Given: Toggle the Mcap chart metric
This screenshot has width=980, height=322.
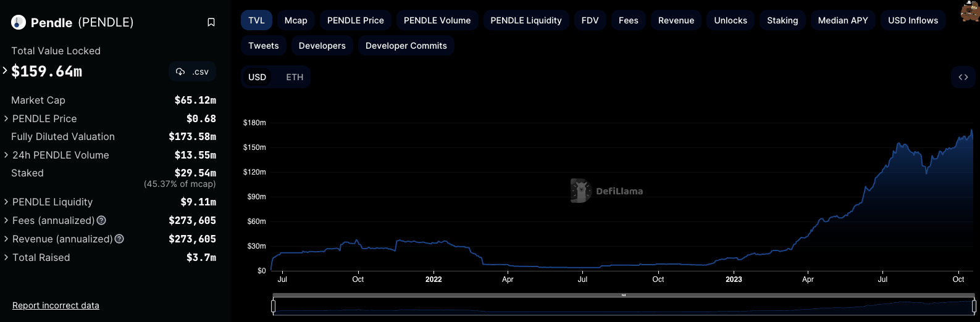Looking at the screenshot, I should point(296,20).
